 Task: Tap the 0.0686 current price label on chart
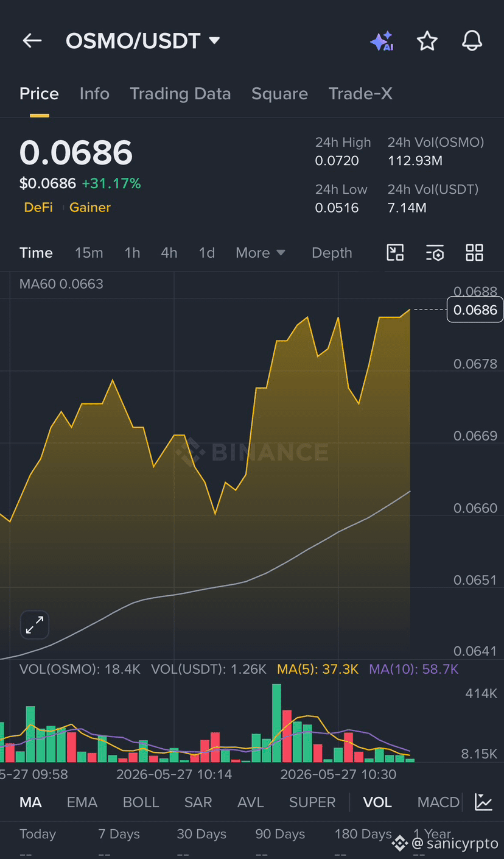pos(475,309)
